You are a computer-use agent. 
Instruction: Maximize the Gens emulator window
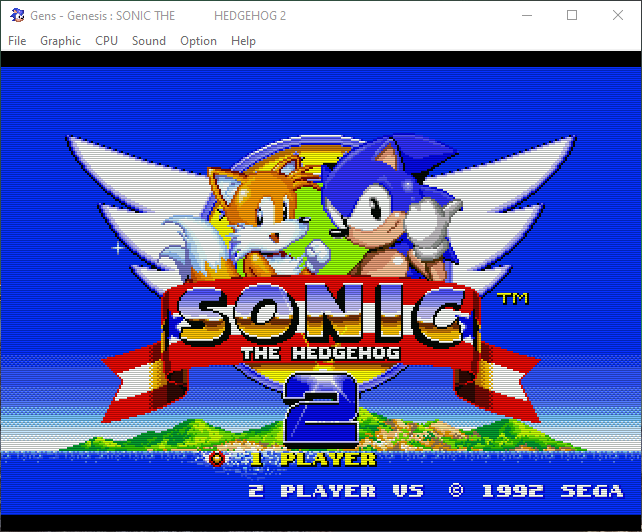coord(572,16)
